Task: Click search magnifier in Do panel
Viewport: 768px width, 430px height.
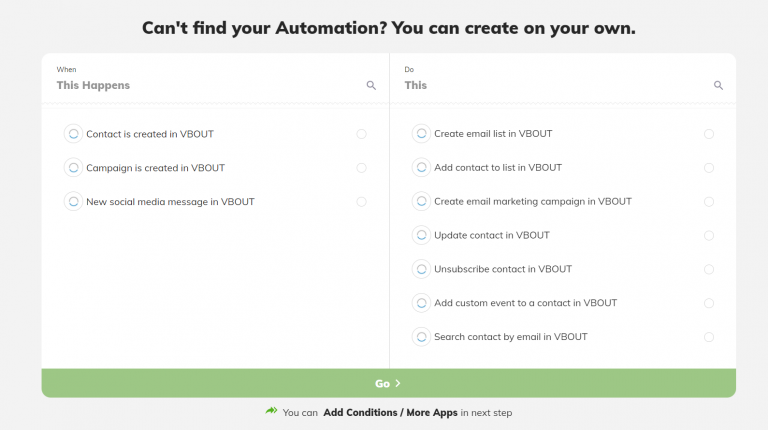Action: tap(719, 85)
